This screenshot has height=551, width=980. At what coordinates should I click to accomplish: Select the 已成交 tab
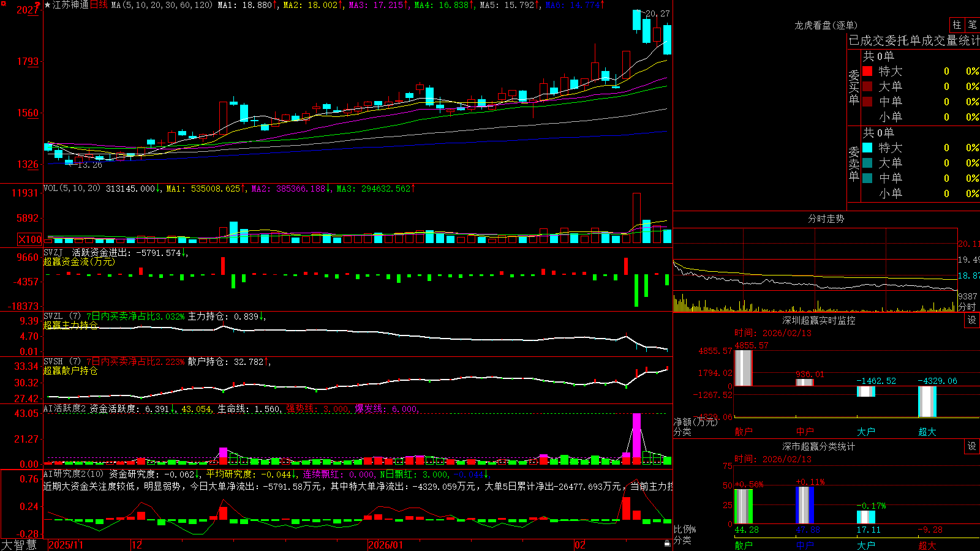pyautogui.click(x=866, y=41)
